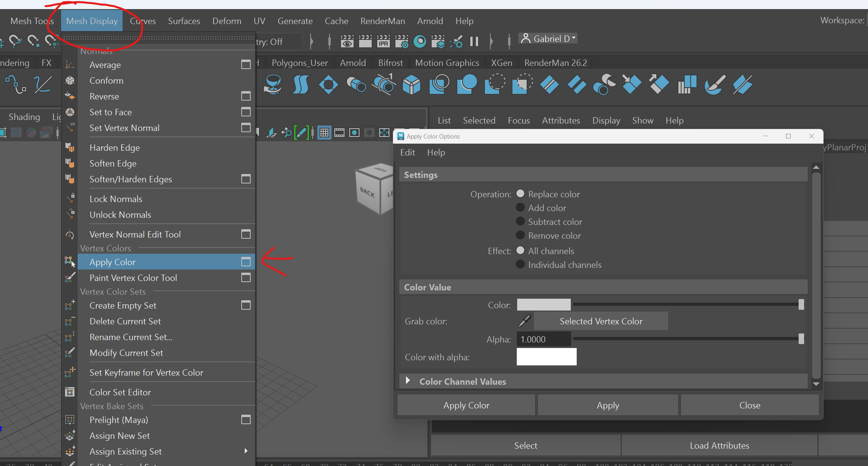Set Effect to All channels

520,251
